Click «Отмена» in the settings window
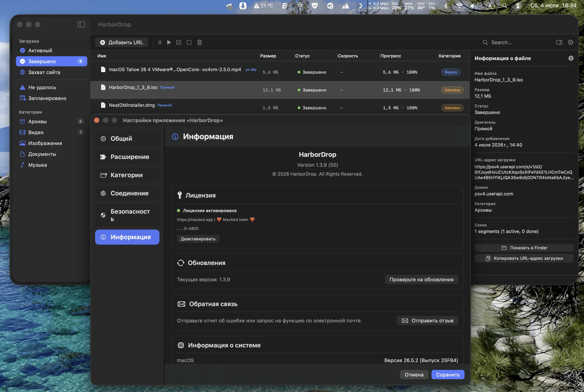Viewport: 584px width, 392px height. tap(414, 375)
